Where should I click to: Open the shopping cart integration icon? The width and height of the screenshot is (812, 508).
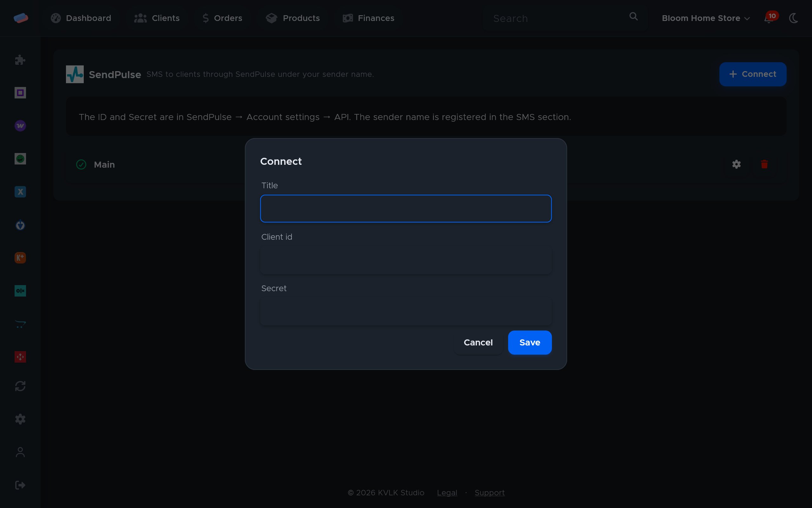tap(20, 324)
